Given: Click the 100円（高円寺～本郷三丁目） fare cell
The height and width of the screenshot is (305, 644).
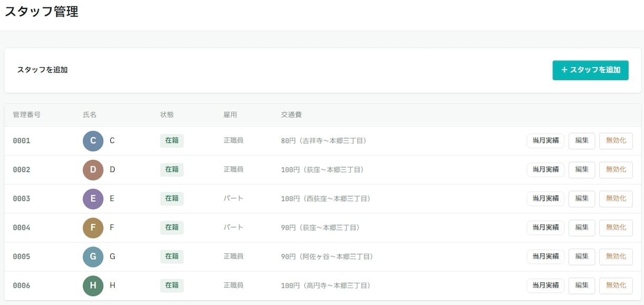Looking at the screenshot, I should pos(326,286).
